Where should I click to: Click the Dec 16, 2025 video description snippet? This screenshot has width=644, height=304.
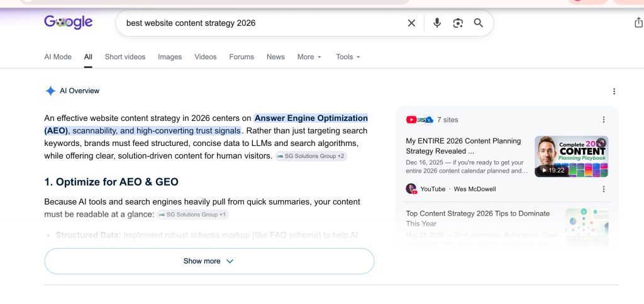[x=467, y=167]
